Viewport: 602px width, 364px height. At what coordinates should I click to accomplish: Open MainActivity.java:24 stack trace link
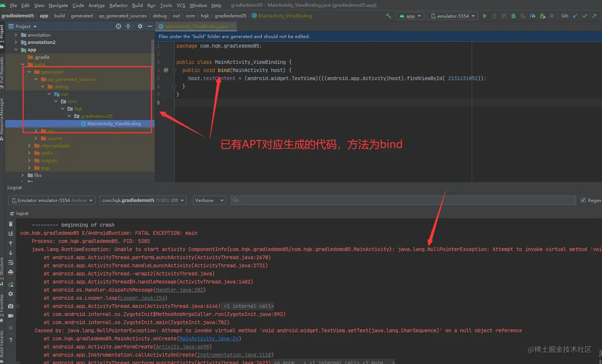209,339
